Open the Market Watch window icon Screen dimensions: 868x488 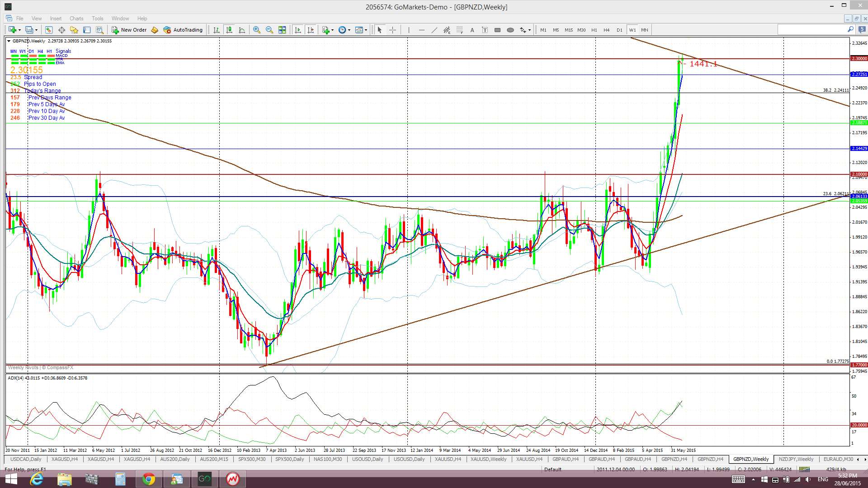point(48,30)
